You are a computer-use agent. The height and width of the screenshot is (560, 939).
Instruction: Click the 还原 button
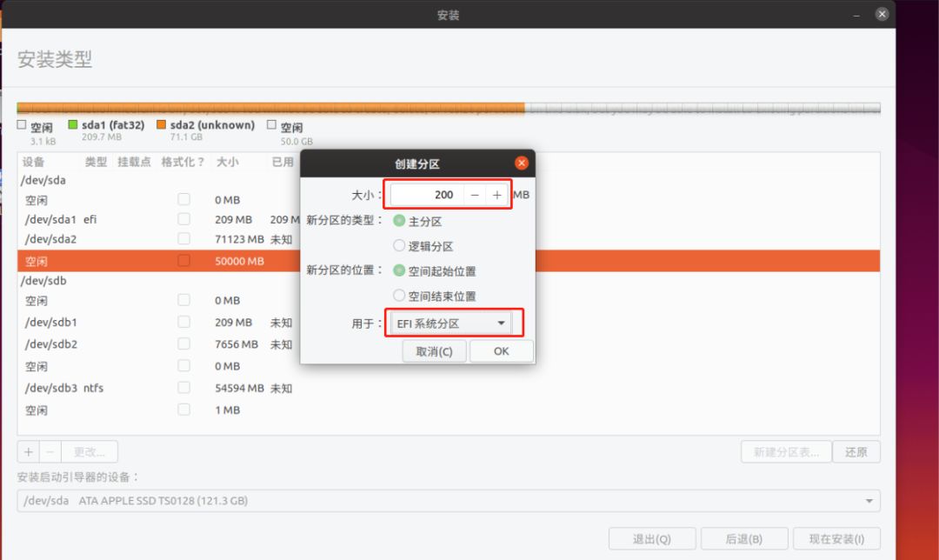point(856,452)
